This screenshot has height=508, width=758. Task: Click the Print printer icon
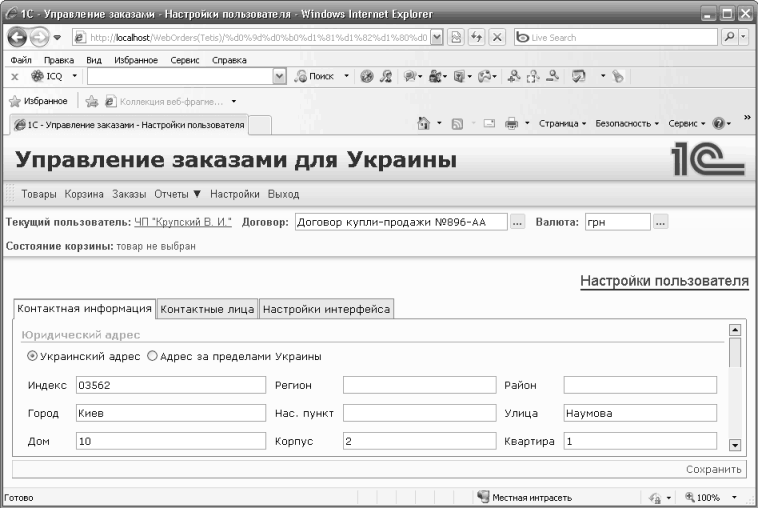tap(511, 124)
